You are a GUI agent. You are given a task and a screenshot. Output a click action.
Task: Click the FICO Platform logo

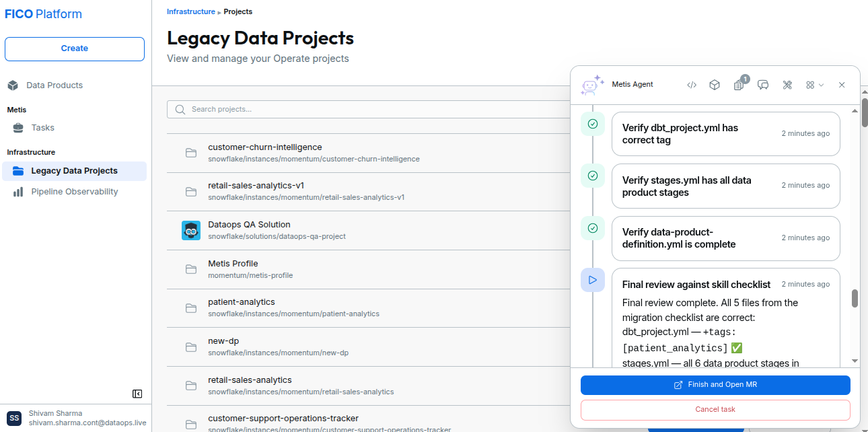tap(44, 14)
